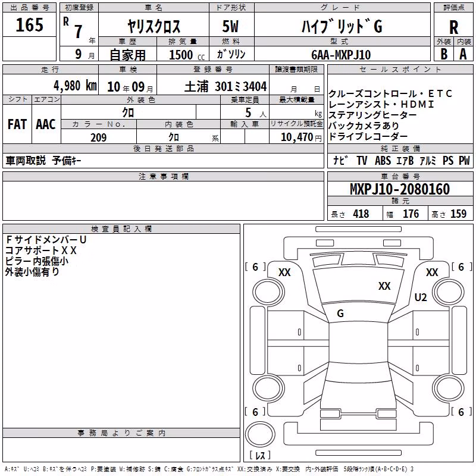Select vehicle history 自家用
Image resolution: width=476 pixels, height=476 pixels.
click(127, 55)
